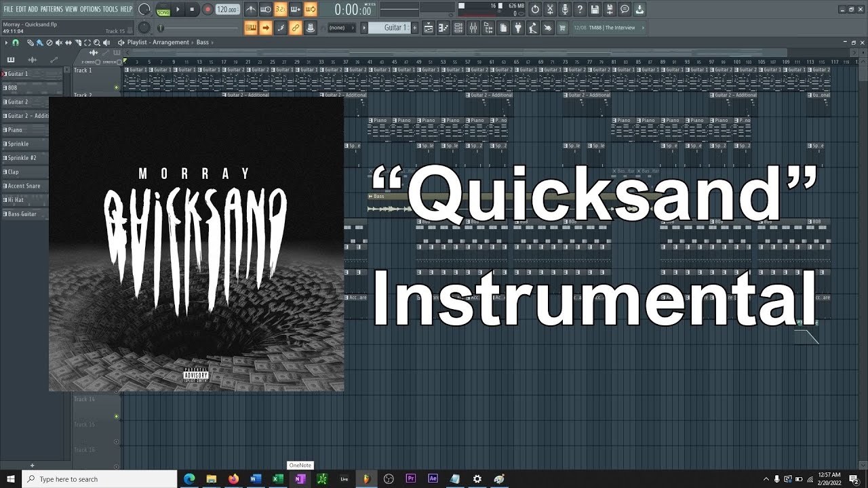
Task: Switch to SONG mode toggle
Action: coord(163,12)
